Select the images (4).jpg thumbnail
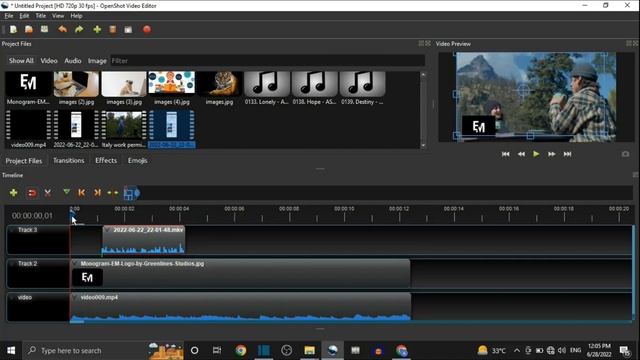 tap(172, 83)
